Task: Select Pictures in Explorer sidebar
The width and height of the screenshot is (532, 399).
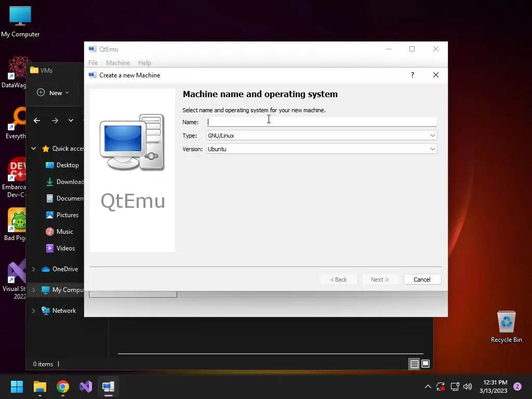Action: click(63, 215)
